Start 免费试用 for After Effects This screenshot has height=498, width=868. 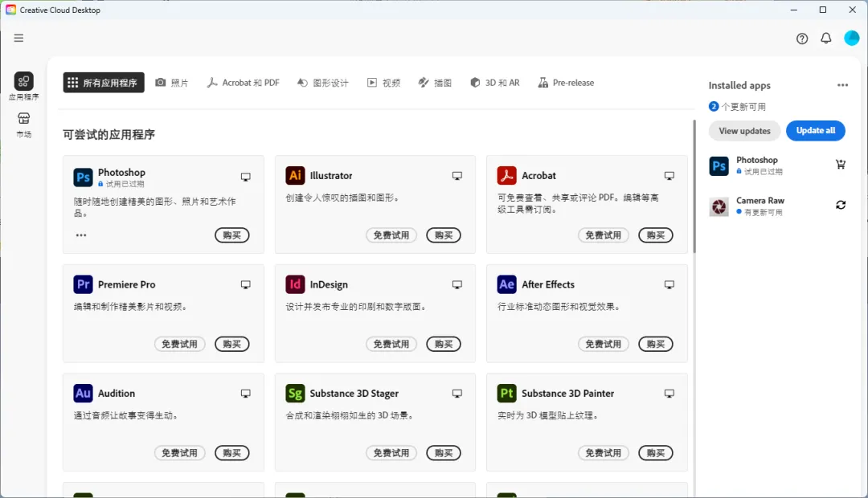[x=604, y=344]
